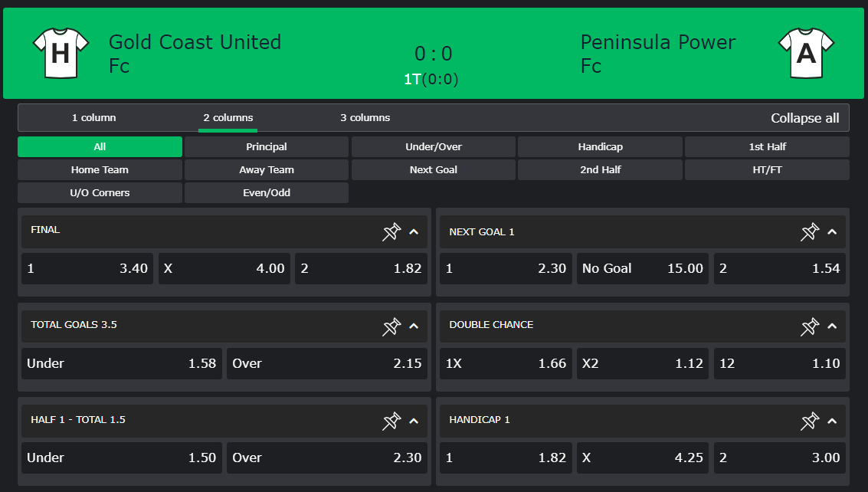
Task: Click Collapse all button
Action: (x=804, y=118)
